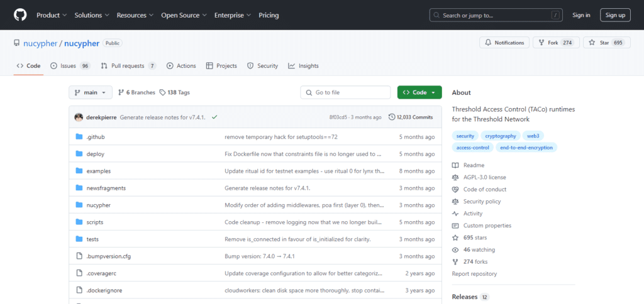Click the nucypher folder icon
This screenshot has width=644, height=304.
(79, 205)
